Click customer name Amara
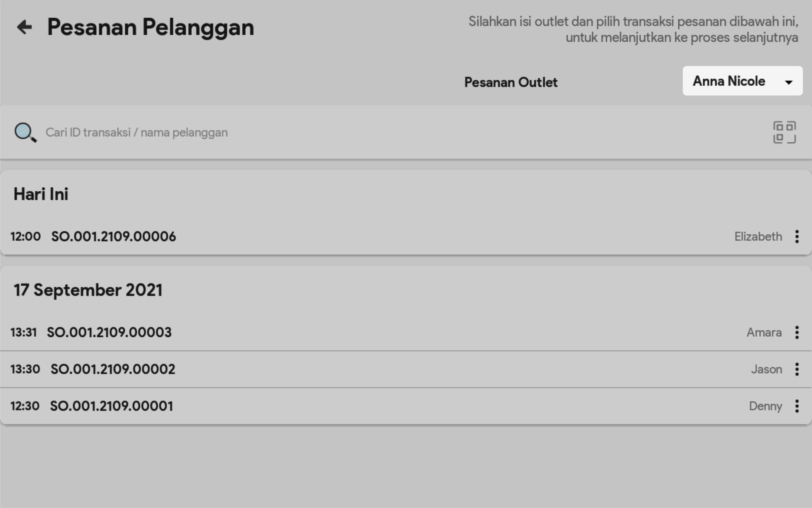The image size is (812, 508). pyautogui.click(x=764, y=332)
